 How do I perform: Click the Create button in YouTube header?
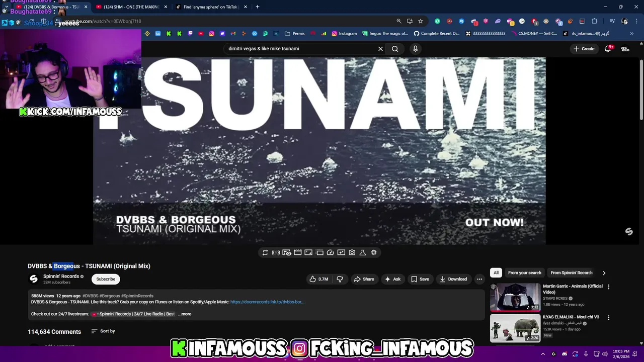point(584,49)
